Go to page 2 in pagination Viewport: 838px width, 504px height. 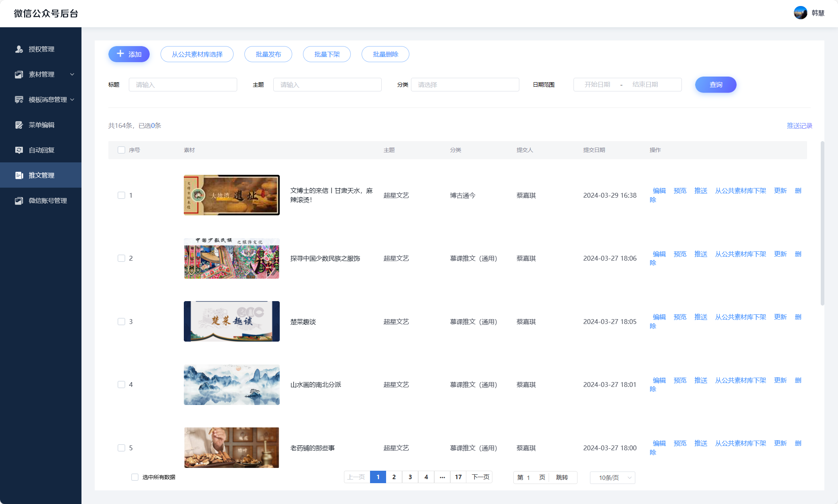click(x=394, y=477)
